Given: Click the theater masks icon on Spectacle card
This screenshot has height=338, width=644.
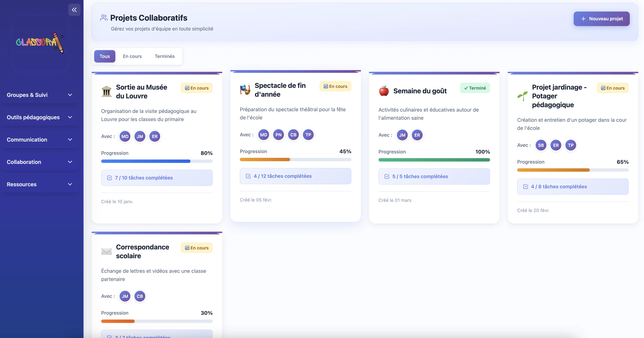Looking at the screenshot, I should [245, 90].
